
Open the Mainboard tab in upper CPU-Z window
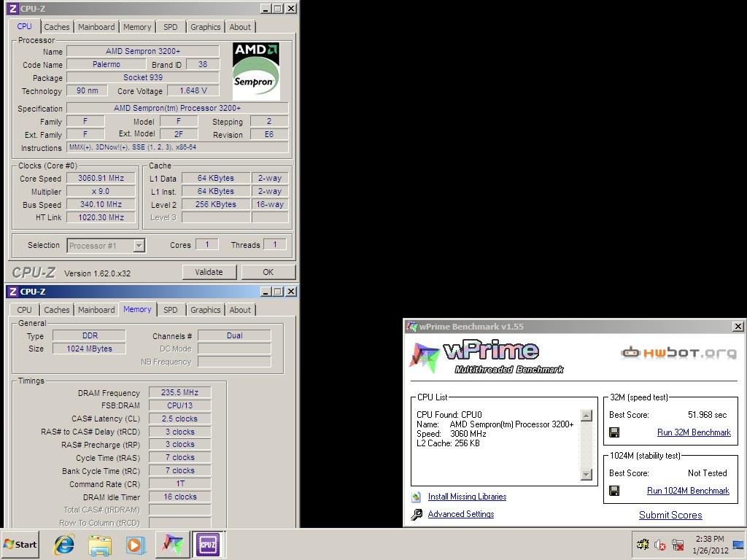point(96,27)
